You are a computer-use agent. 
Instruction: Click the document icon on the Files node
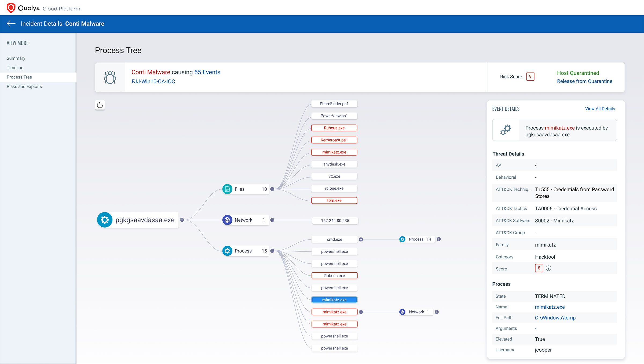pos(227,189)
